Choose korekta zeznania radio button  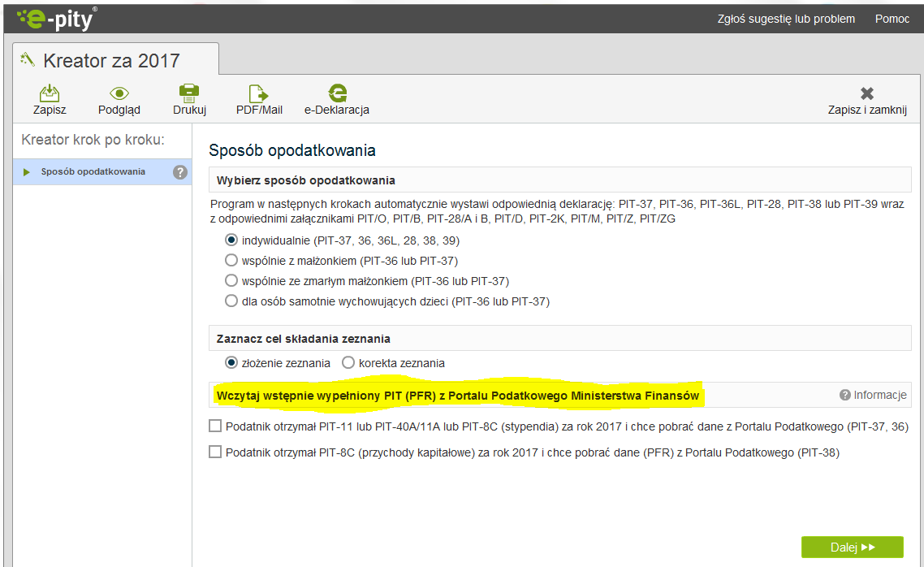pyautogui.click(x=348, y=363)
